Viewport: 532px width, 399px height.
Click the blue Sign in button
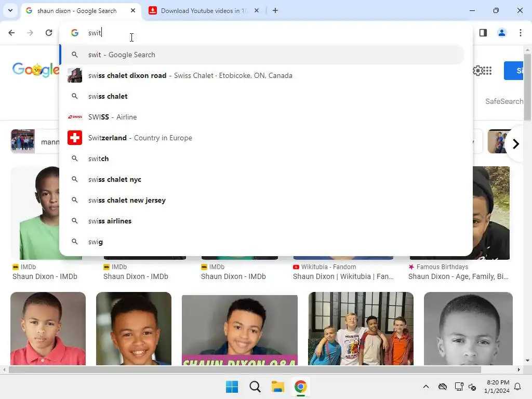click(514, 71)
